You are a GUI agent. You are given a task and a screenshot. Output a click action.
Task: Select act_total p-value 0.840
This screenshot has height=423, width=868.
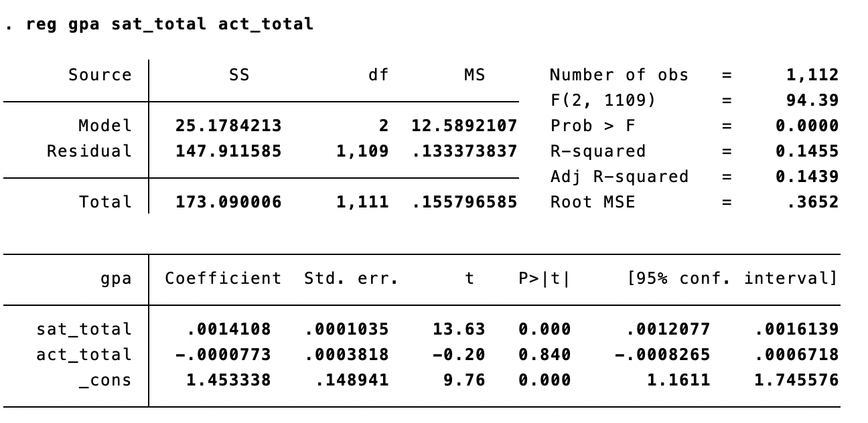pos(544,355)
